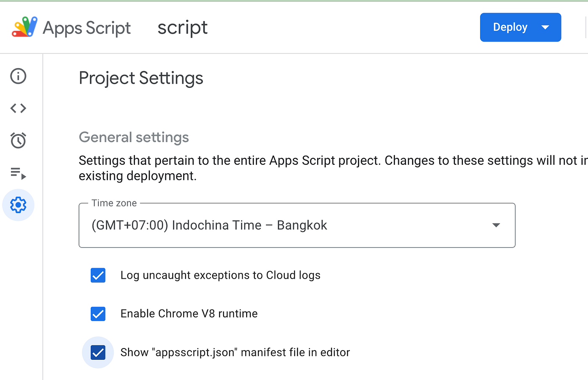This screenshot has width=588, height=380.
Task: Click the "Log uncaught exceptions to Cloud logs" label
Action: click(x=220, y=275)
